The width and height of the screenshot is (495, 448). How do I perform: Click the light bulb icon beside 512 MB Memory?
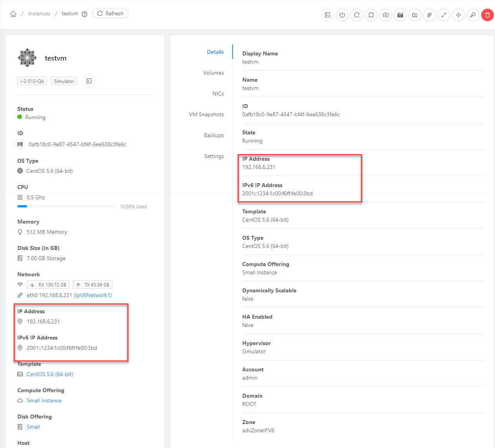20,232
